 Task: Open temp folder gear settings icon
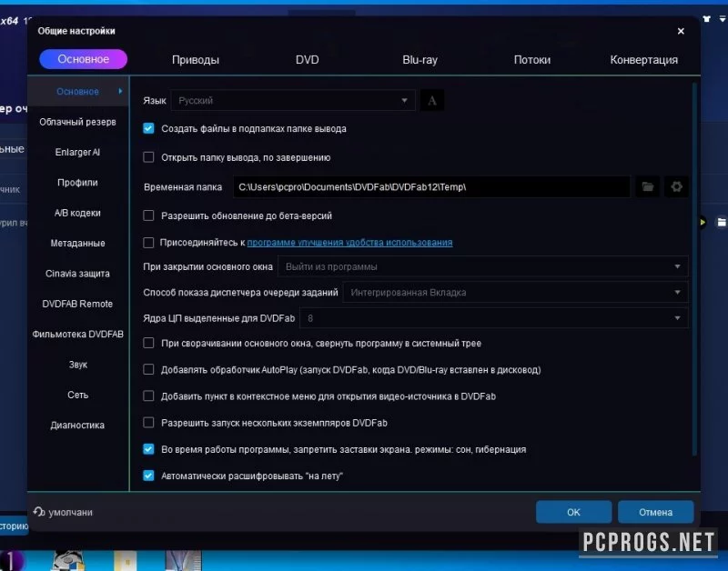[676, 187]
